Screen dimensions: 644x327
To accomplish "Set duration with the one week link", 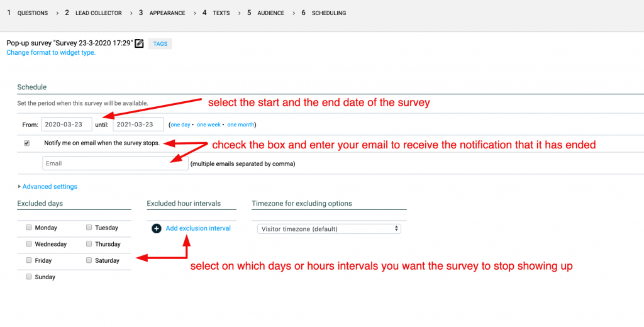I will point(209,125).
